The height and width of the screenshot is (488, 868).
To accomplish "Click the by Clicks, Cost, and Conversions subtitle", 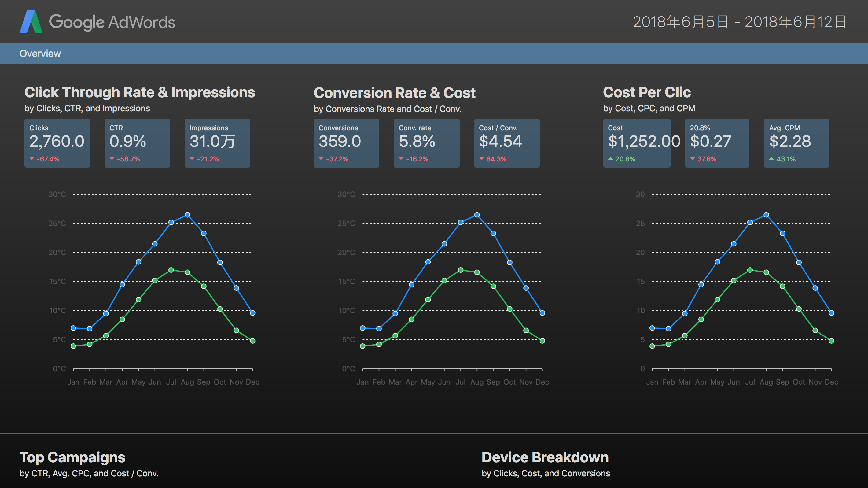I will (546, 474).
